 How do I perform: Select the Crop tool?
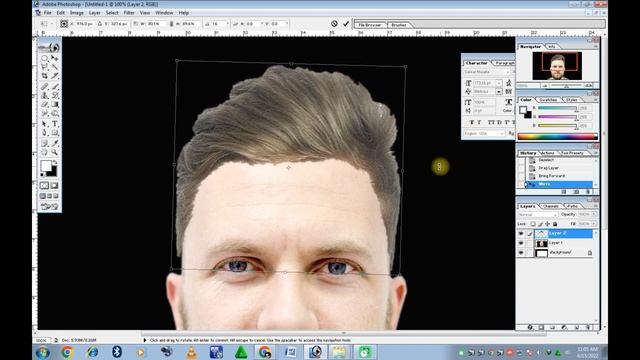(x=44, y=76)
